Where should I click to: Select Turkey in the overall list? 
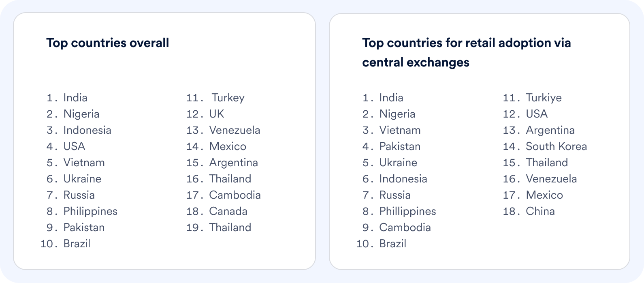(x=228, y=98)
